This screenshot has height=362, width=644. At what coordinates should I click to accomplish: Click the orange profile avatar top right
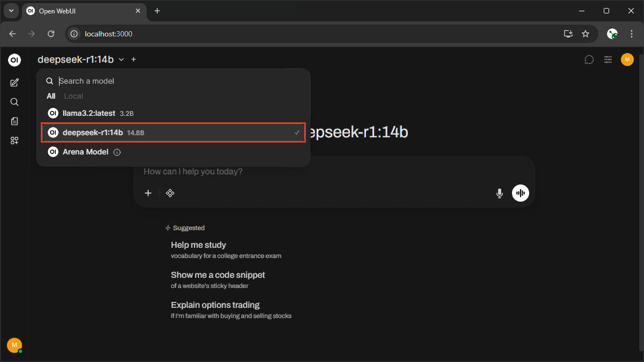tap(627, 60)
